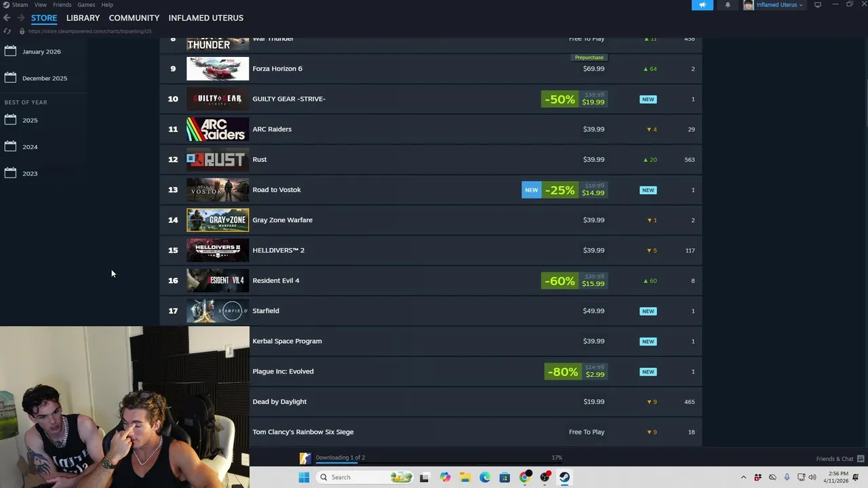The height and width of the screenshot is (488, 868).
Task: Show hidden system tray icons
Action: click(743, 477)
